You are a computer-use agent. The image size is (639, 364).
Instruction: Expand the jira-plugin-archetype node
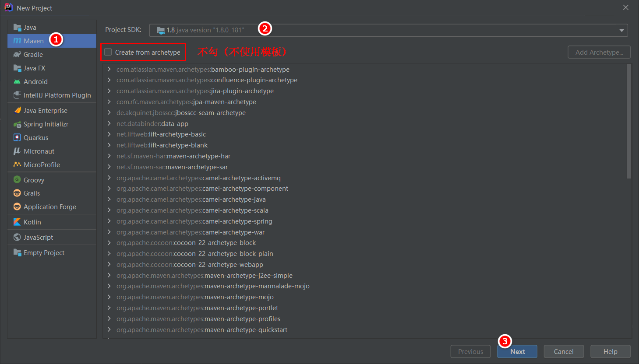point(109,91)
